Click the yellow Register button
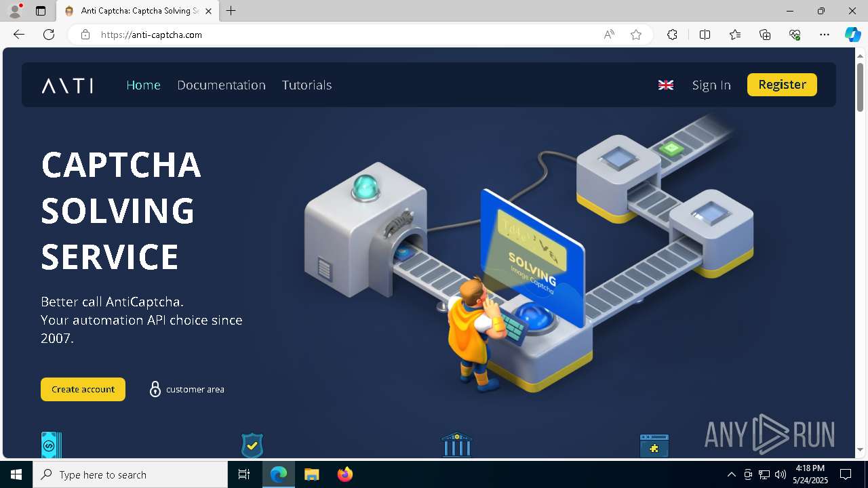The height and width of the screenshot is (488, 868). [782, 85]
